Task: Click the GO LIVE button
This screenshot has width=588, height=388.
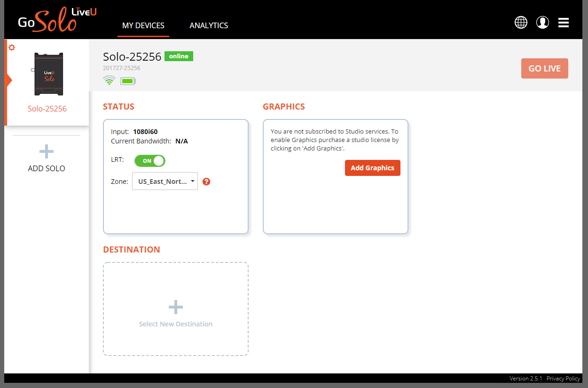Action: (545, 68)
